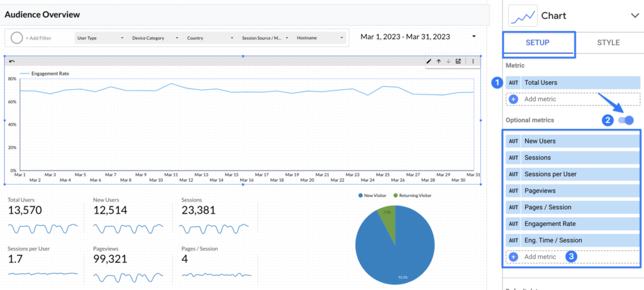
Task: Click the Returning Visitor legend entry
Action: [x=413, y=196]
